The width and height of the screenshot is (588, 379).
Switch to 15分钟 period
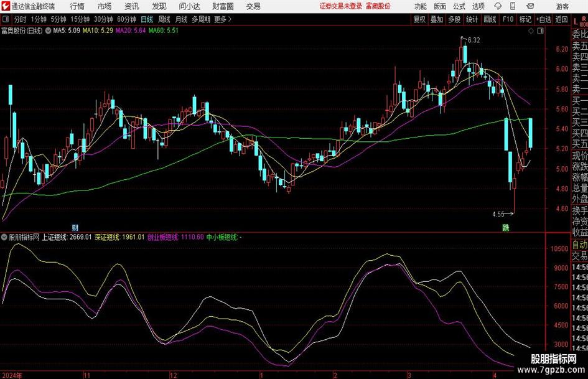pyautogui.click(x=80, y=19)
